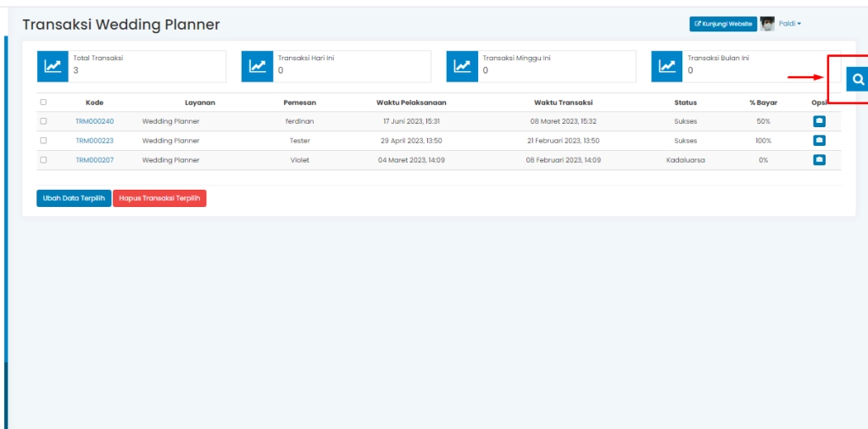The width and height of the screenshot is (868, 429).
Task: Click the Transaksi Hari Ini chart icon
Action: (257, 66)
